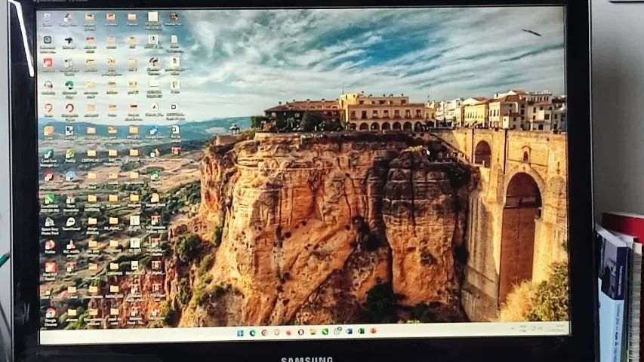Open the CorelDRAW 2020 desktop shortcut
Image resolution: width=644 pixels, height=362 pixels.
tap(49, 204)
